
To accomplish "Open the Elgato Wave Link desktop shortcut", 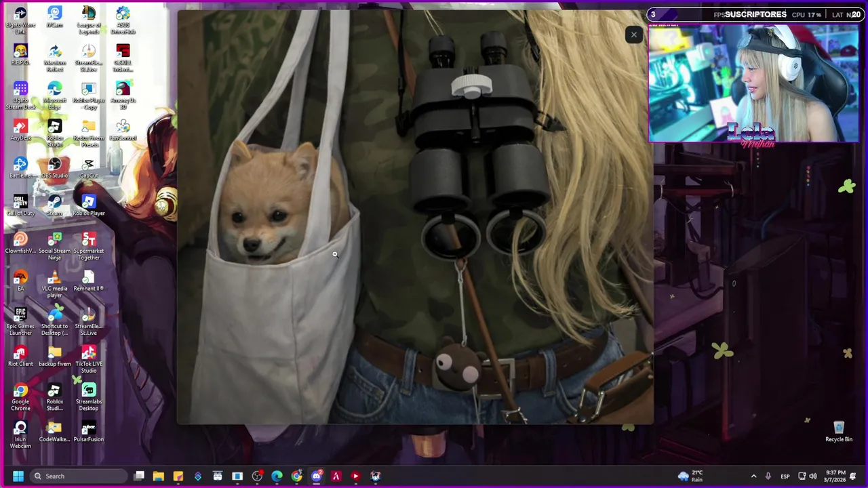I will (x=20, y=20).
